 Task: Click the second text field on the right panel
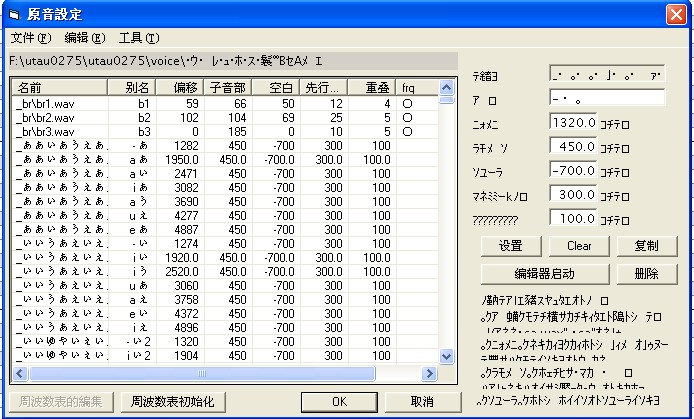pyautogui.click(x=607, y=98)
